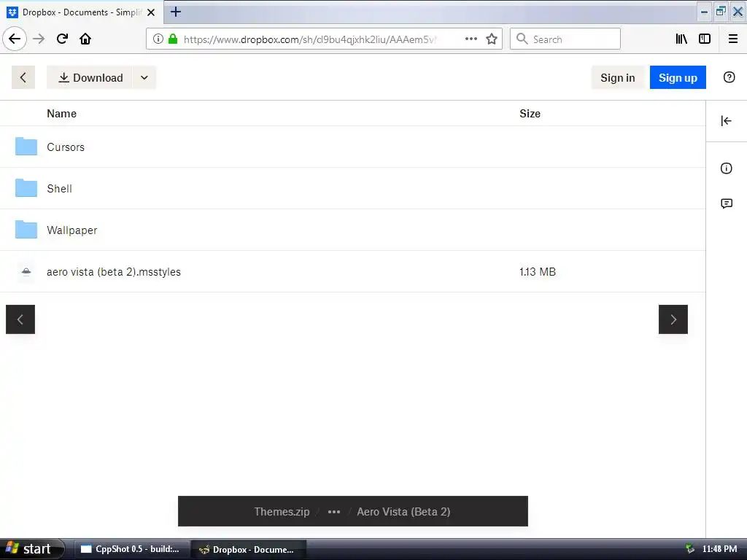Click the Wallpaper folder icon

(26, 230)
